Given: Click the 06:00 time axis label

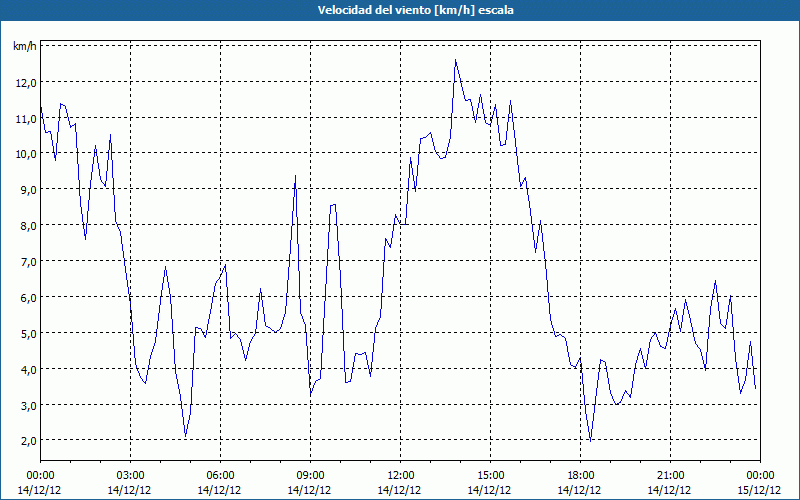Looking at the screenshot, I should (220, 476).
